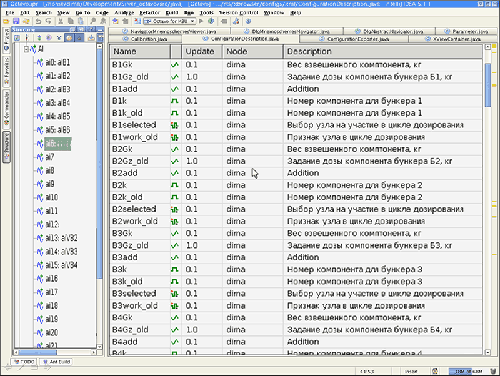
Task: Switch to the Calibration.java tab
Action: tap(145, 39)
